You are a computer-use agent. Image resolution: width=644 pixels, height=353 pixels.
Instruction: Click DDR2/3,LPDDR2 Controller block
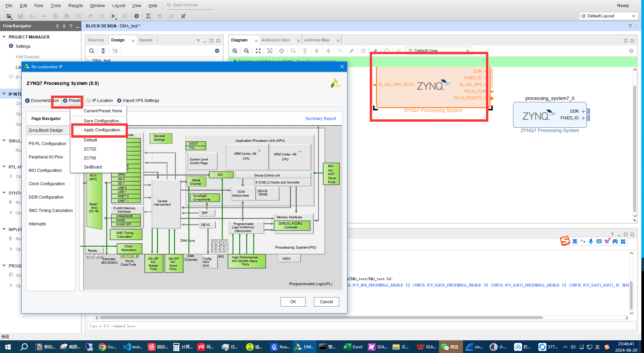pos(292,226)
